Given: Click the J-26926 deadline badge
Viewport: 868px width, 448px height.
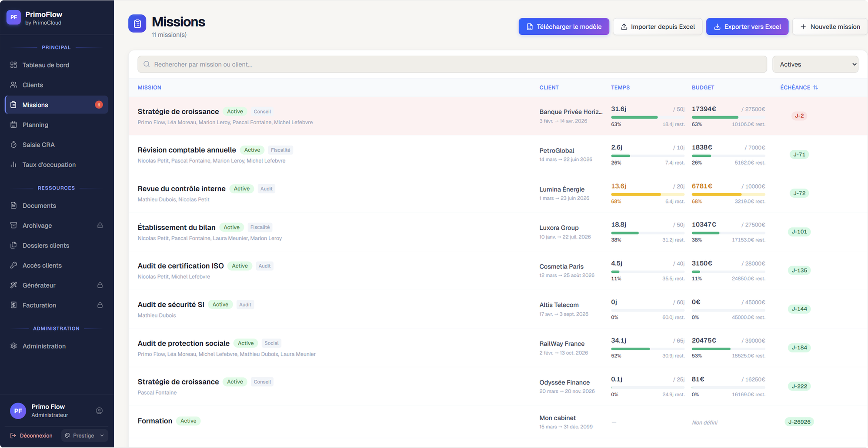Looking at the screenshot, I should point(799,421).
